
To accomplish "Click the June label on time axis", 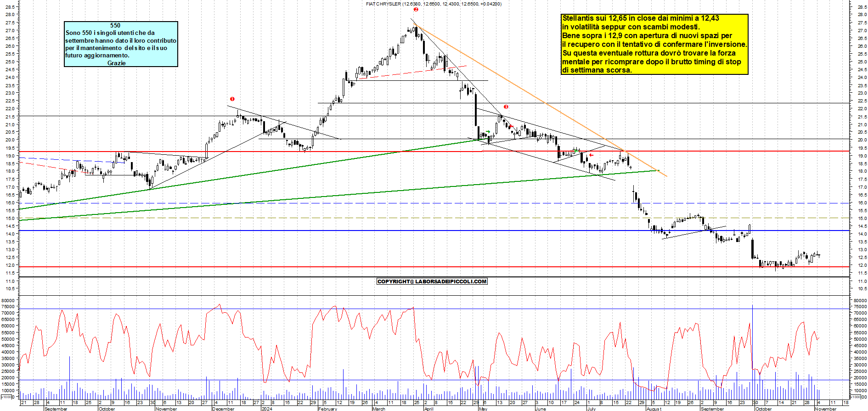I will 541,409.
